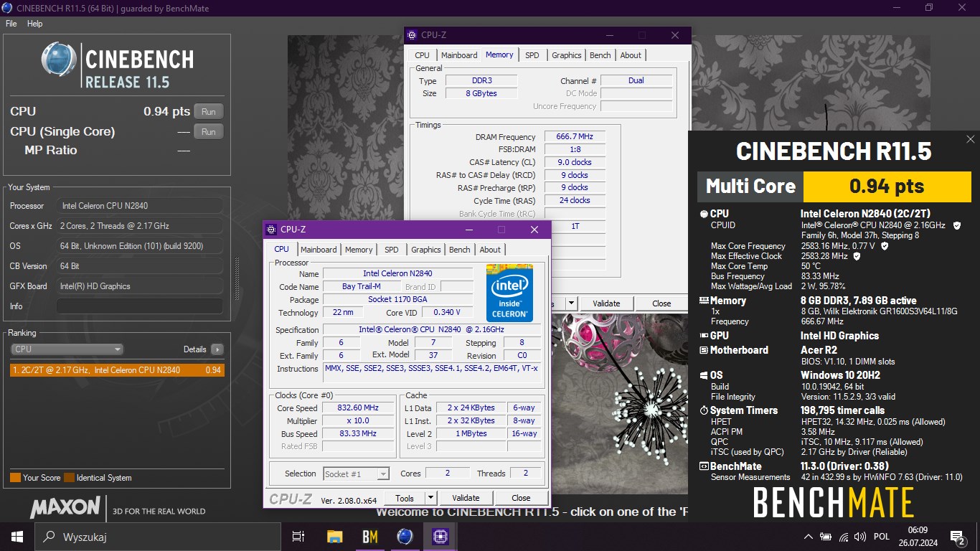The image size is (980, 551).
Task: Click the rear CPU-Z Memory window title icon
Action: pyautogui.click(x=412, y=35)
